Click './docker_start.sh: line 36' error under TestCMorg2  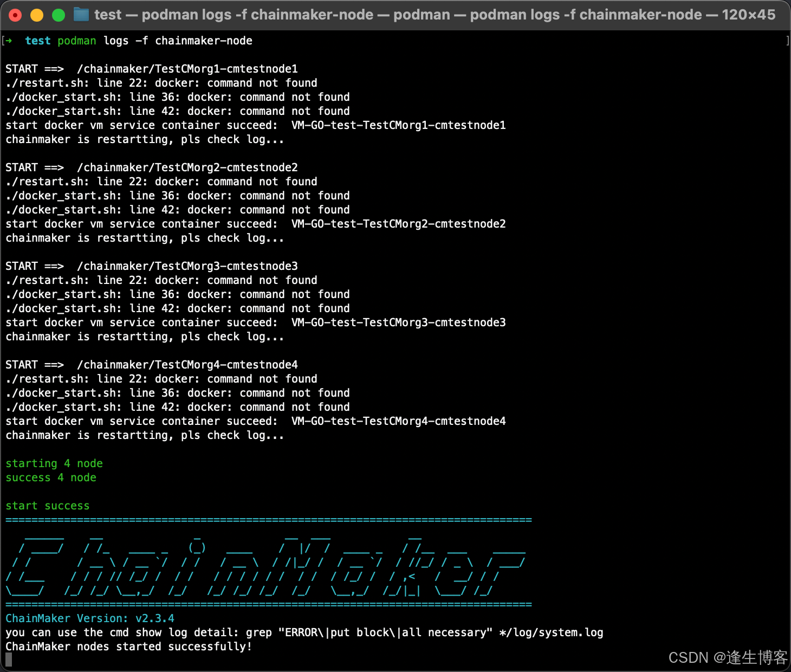(178, 196)
